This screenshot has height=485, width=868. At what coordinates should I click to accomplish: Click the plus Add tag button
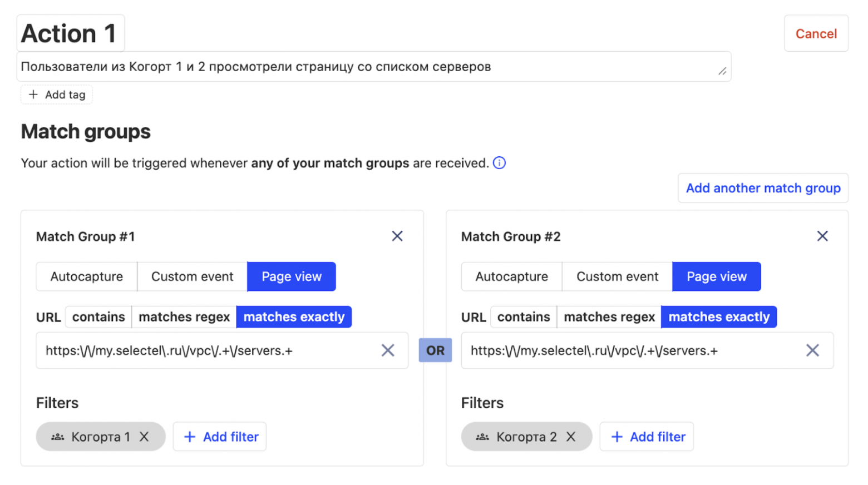pos(57,95)
